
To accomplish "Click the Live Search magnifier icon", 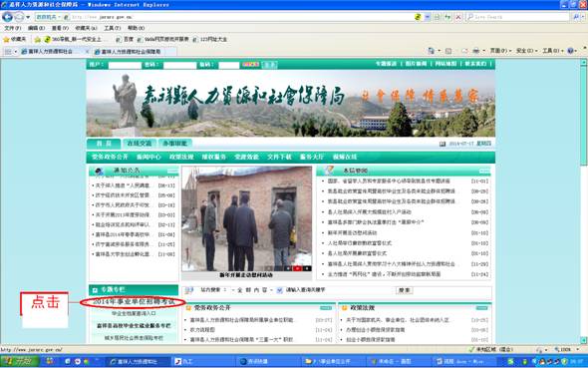I will click(576, 17).
